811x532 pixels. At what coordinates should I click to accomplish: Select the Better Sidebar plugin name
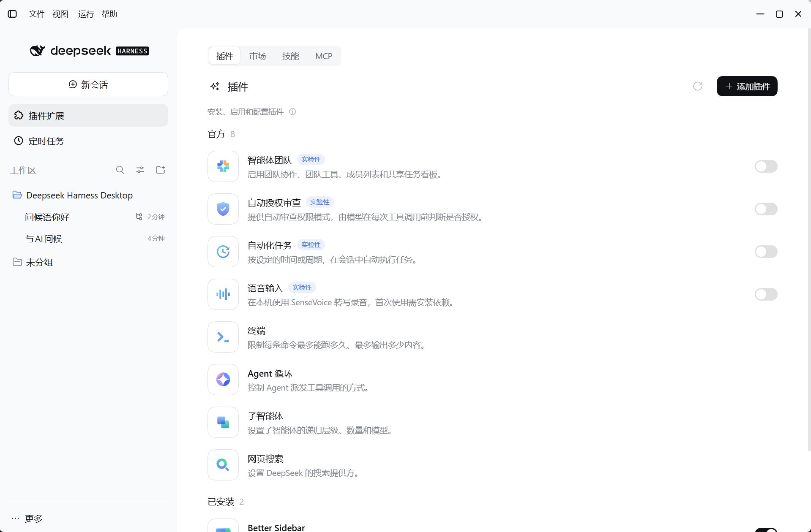[276, 527]
